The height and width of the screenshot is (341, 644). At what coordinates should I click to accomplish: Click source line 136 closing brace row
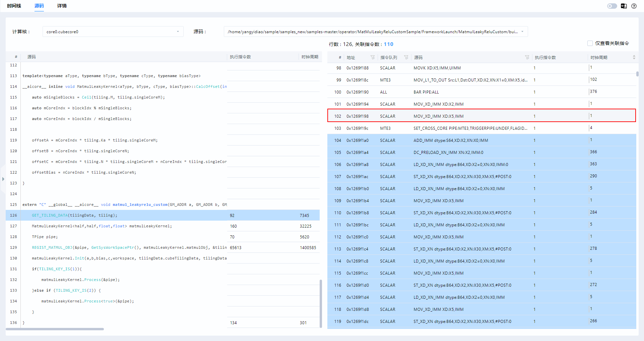[163, 323]
